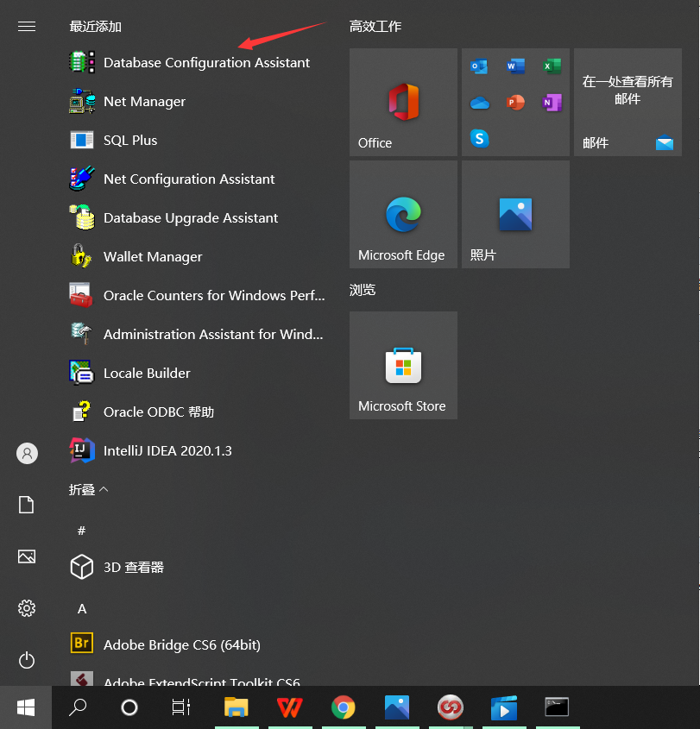Open the 照片 photos tile

515,214
